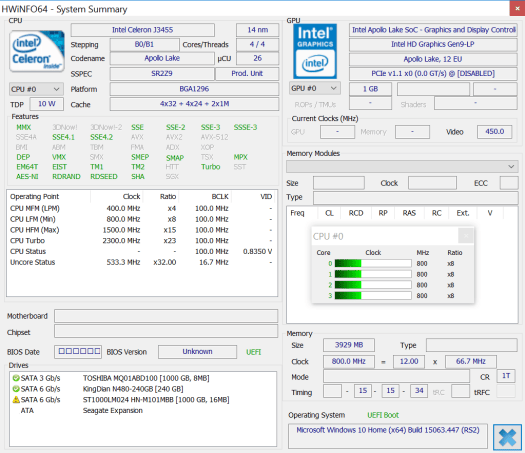Click the 4 / 4 Cores/Threads field
The image size is (525, 453).
pos(257,44)
